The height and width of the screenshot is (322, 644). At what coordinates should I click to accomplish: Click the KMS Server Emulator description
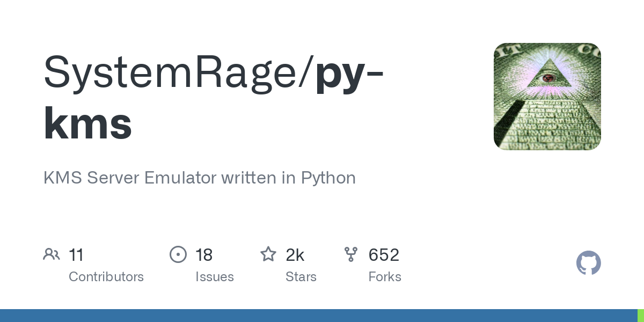199,178
